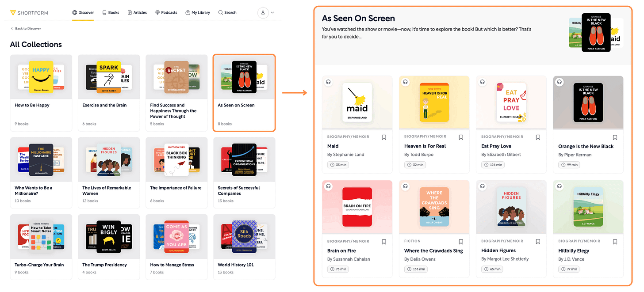Click headphones icon on Hidden Figures card

pyautogui.click(x=482, y=186)
